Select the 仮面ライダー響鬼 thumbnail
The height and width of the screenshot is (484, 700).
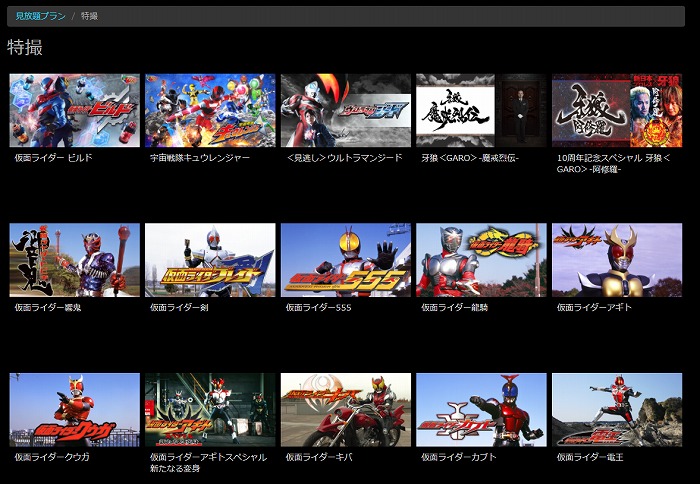coord(75,260)
